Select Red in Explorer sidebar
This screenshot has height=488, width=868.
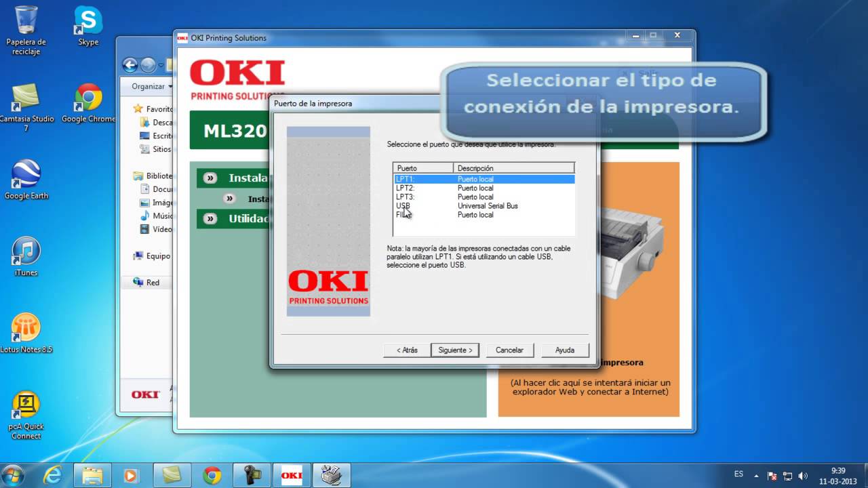[146, 283]
